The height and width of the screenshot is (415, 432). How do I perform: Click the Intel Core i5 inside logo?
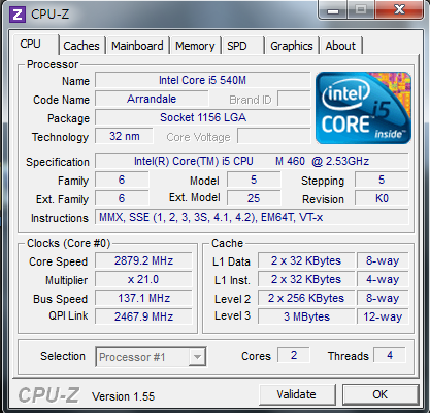point(363,108)
